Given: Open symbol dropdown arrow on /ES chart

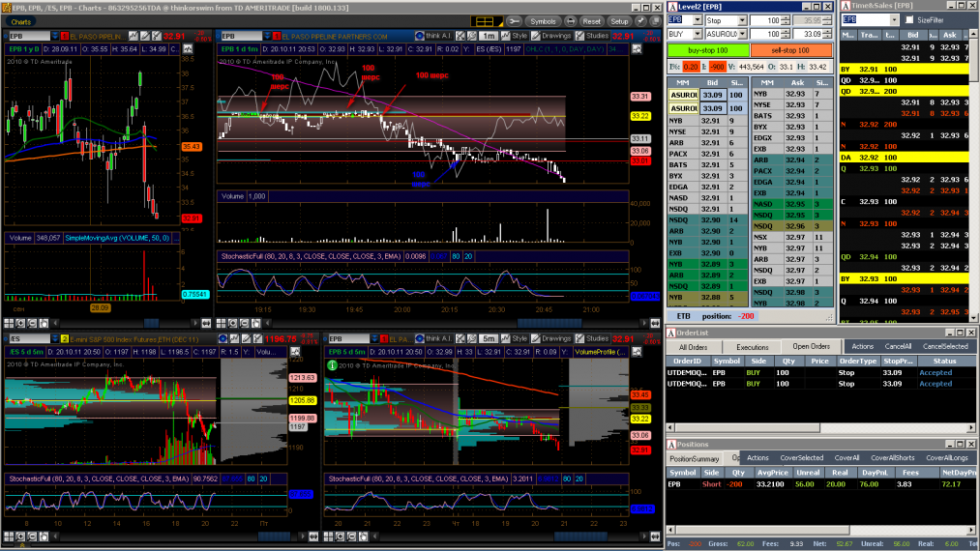Looking at the screenshot, I should pos(54,338).
